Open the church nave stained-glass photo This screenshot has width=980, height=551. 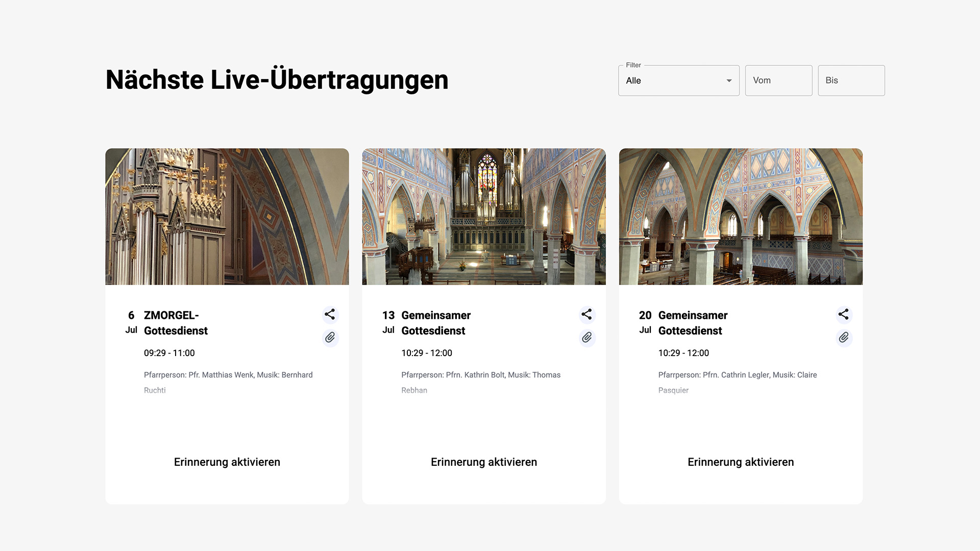click(x=483, y=216)
